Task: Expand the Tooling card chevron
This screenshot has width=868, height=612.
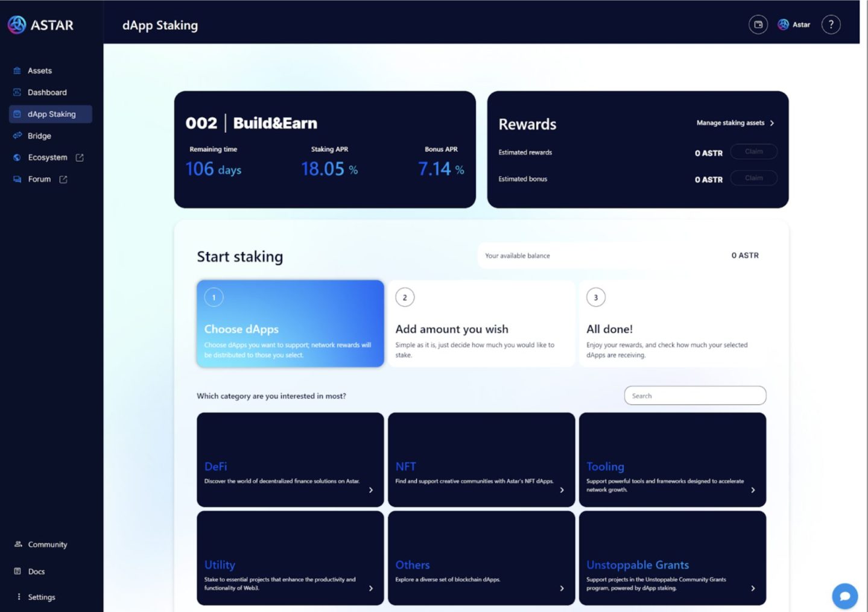Action: pyautogui.click(x=753, y=490)
